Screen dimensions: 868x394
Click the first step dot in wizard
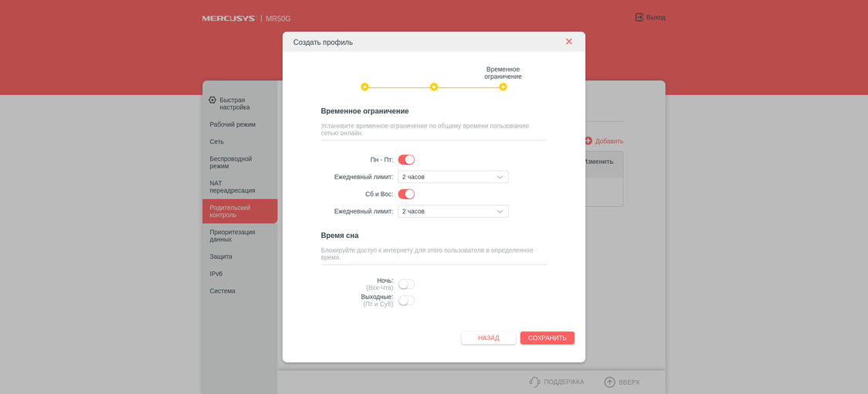[364, 87]
